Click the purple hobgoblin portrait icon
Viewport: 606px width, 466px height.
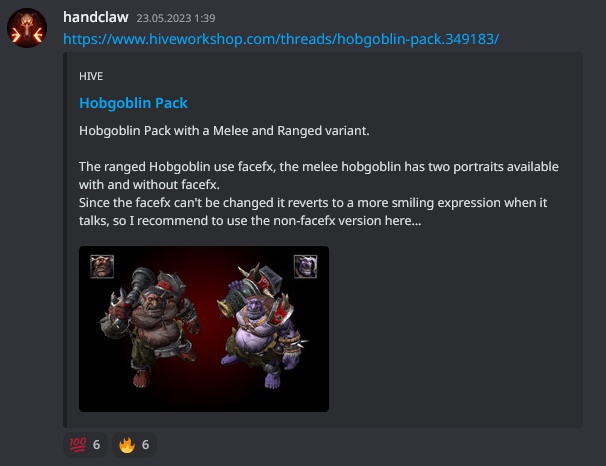click(x=305, y=266)
